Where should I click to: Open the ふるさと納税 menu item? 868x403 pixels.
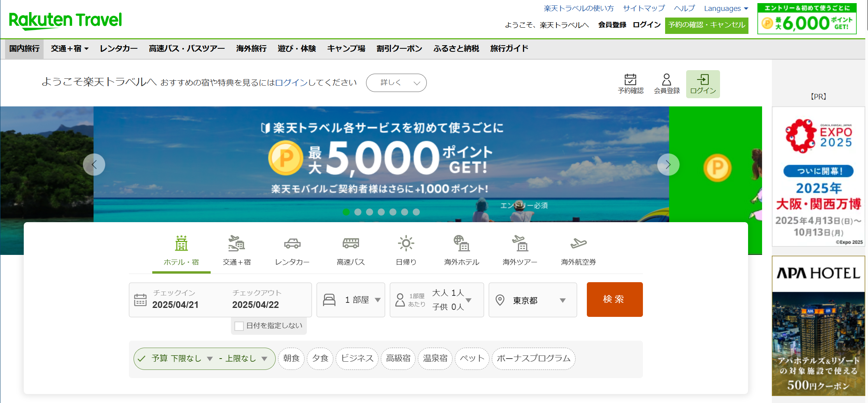[456, 49]
